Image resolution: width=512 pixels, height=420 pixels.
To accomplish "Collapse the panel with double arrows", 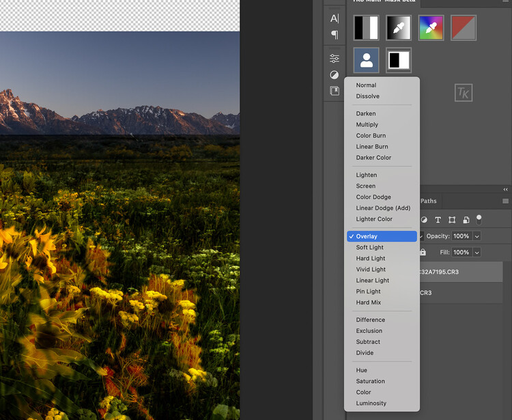I will (505, 189).
